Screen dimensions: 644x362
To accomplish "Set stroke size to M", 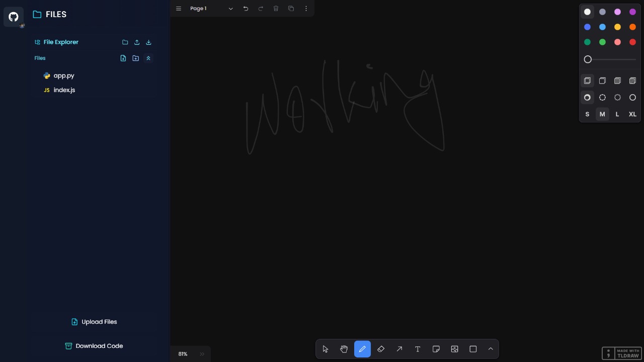I will [x=602, y=114].
